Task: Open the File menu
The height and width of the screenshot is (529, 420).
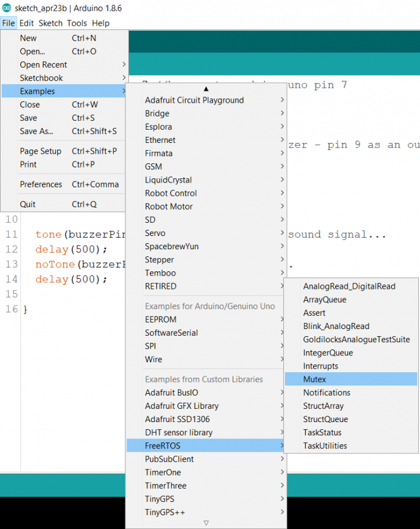Action: coord(8,23)
